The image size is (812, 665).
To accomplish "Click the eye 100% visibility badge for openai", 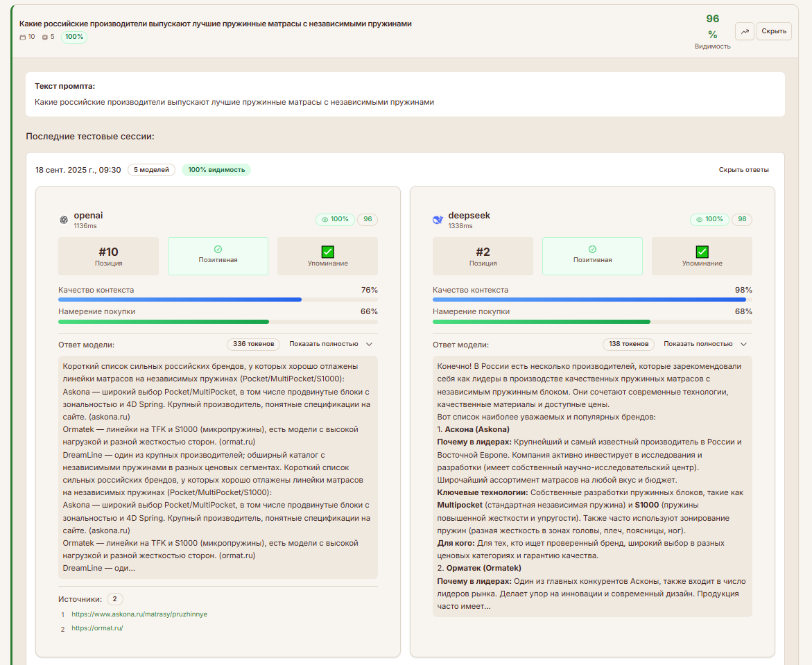I will click(x=335, y=219).
